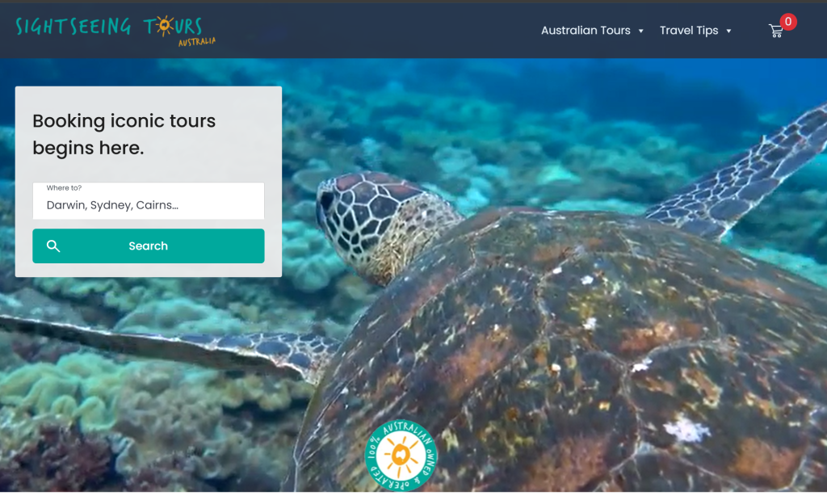Click the grey booking search panel
Screen dimensions: 827x504
tap(149, 182)
